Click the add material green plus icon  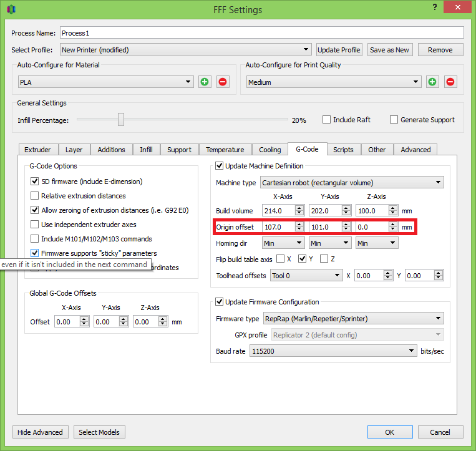click(205, 82)
